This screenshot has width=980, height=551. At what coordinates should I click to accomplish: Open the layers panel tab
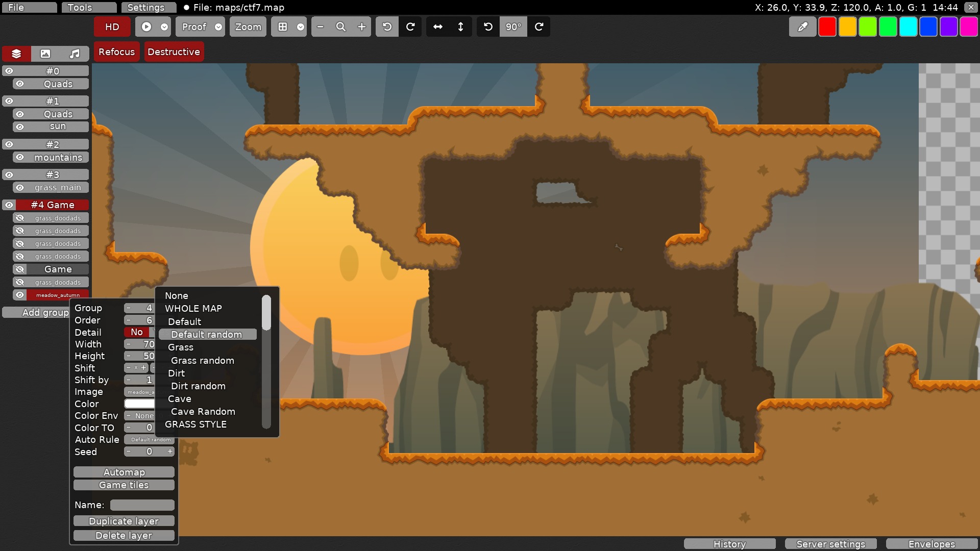16,54
